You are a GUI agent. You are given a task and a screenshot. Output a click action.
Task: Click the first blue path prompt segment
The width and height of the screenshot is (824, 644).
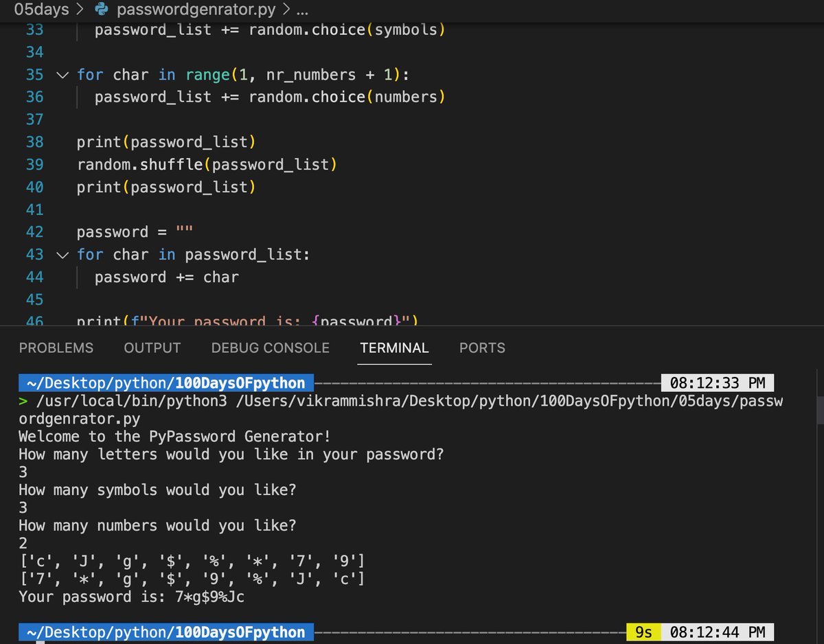[x=166, y=382]
